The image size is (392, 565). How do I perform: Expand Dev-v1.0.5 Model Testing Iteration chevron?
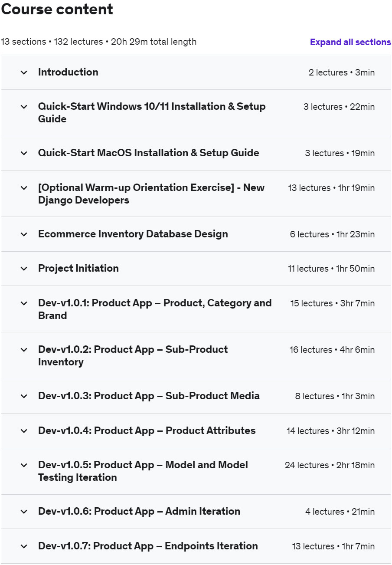point(24,465)
